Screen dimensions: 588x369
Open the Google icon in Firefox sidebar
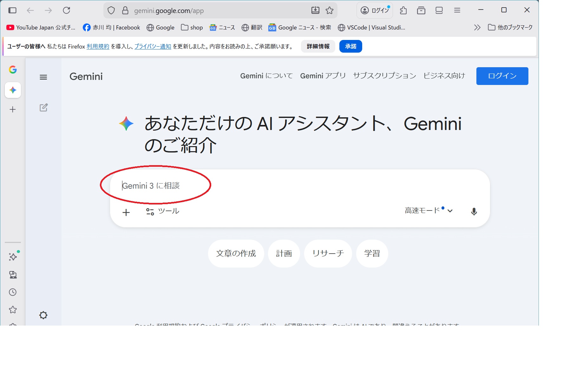pos(13,70)
